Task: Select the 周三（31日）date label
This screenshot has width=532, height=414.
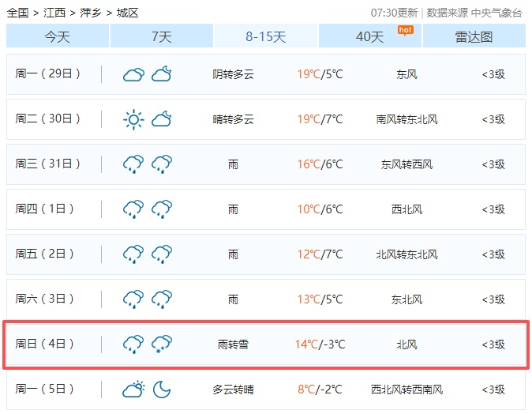Action: tap(47, 164)
